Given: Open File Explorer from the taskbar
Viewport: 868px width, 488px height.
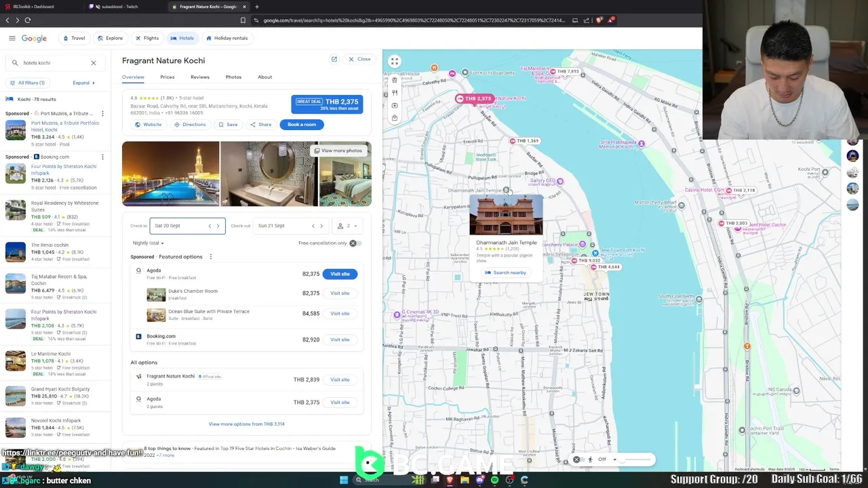Looking at the screenshot, I should [x=465, y=480].
